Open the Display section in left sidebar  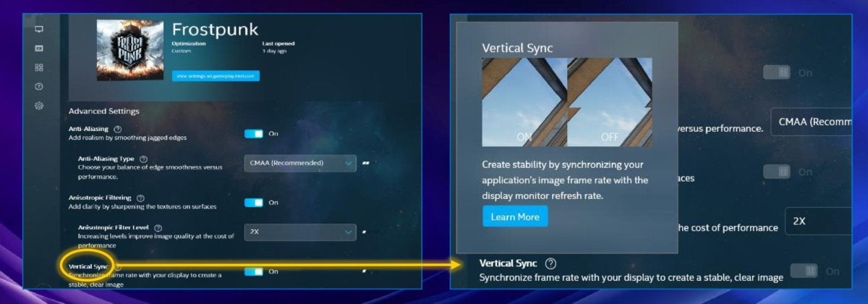point(39,29)
